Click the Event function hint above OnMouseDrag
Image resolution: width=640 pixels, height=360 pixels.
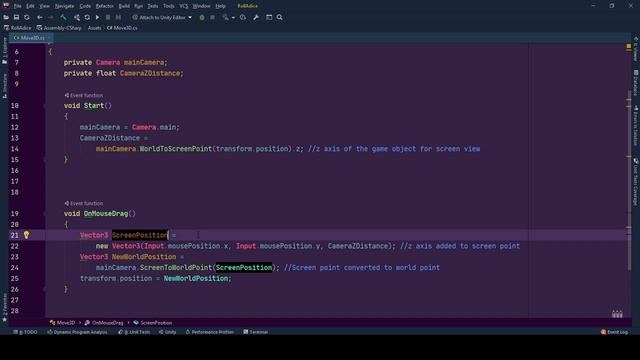point(84,203)
